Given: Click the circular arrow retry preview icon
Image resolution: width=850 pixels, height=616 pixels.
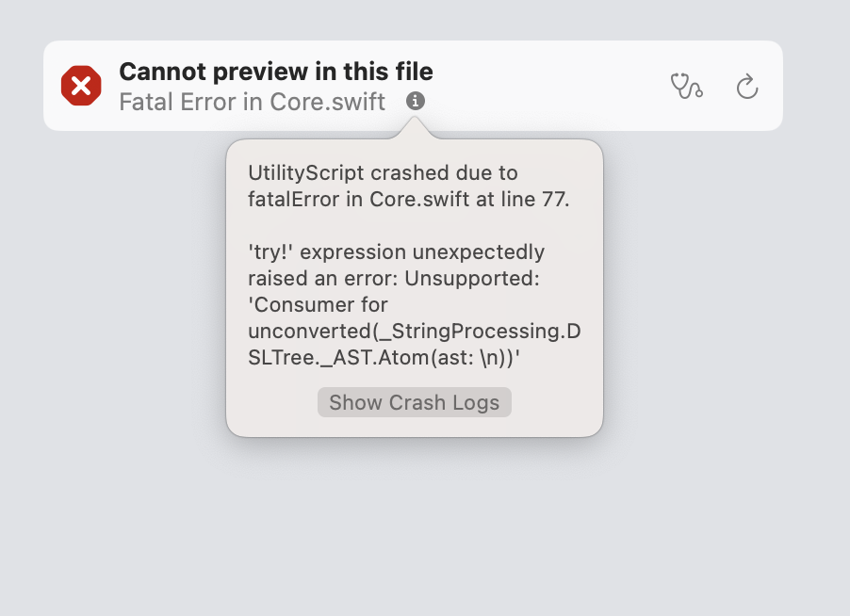Looking at the screenshot, I should tap(747, 88).
